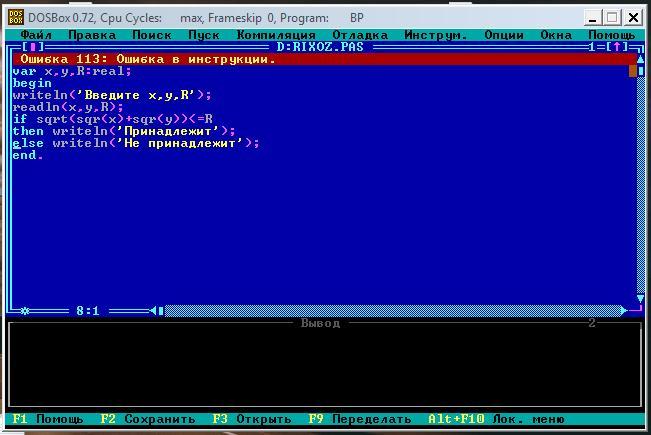Click the 8:1 cursor position indicator
Image resolution: width=651 pixels, height=435 pixels.
(x=88, y=310)
